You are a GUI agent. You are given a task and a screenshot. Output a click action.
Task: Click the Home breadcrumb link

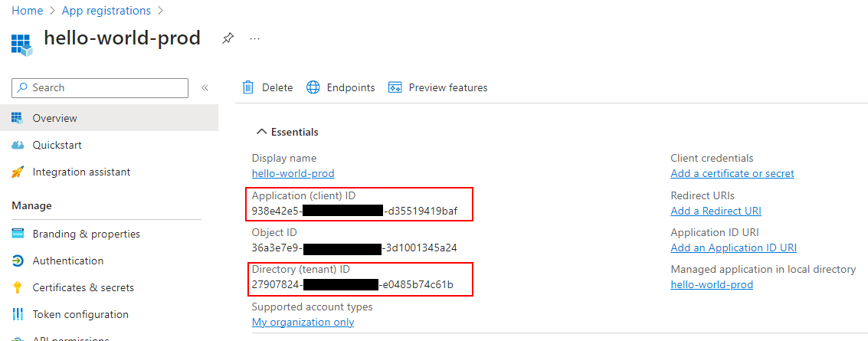click(27, 11)
